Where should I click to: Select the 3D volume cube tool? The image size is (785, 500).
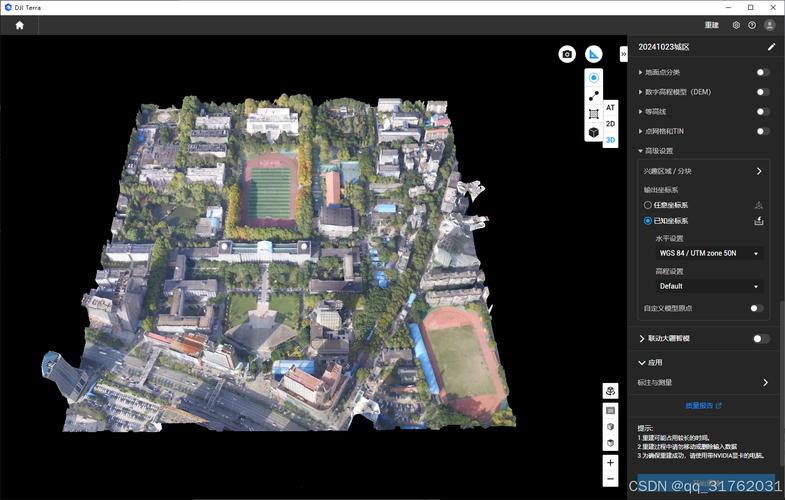click(x=594, y=132)
